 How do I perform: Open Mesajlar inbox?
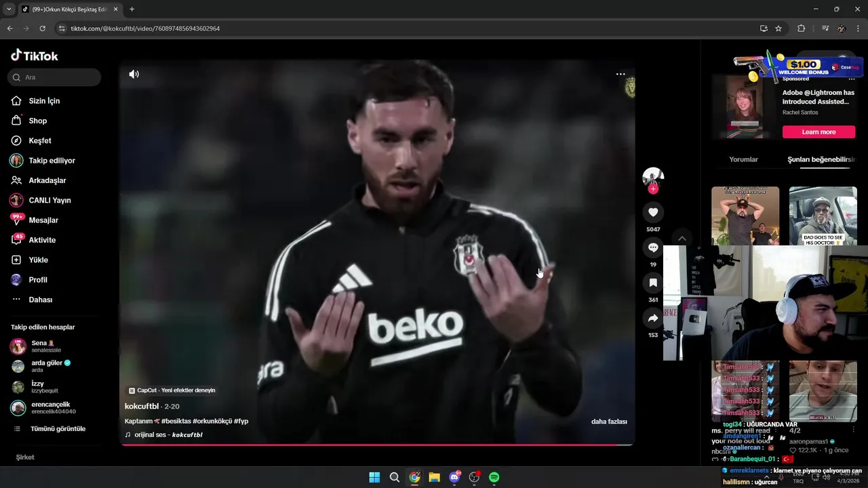point(43,220)
